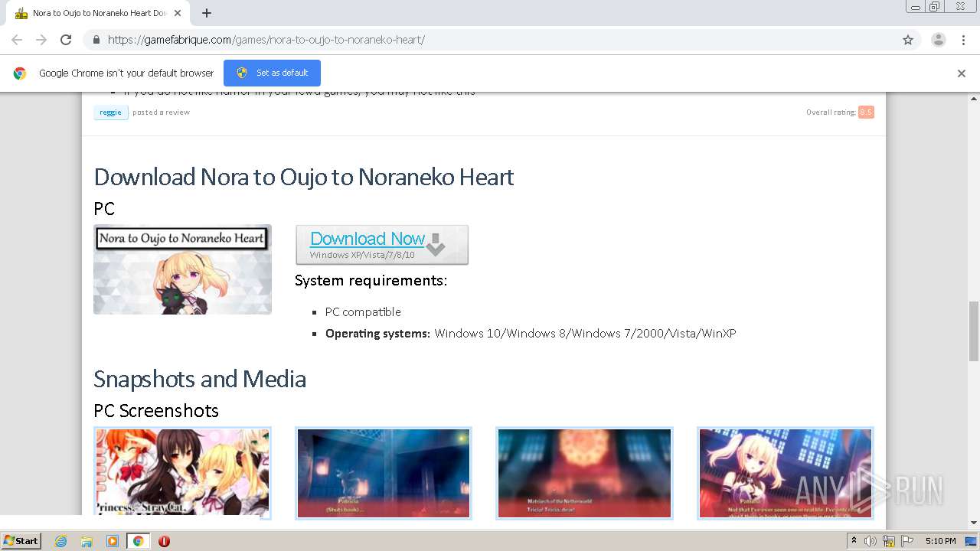Click the posted a review text

coord(161,112)
